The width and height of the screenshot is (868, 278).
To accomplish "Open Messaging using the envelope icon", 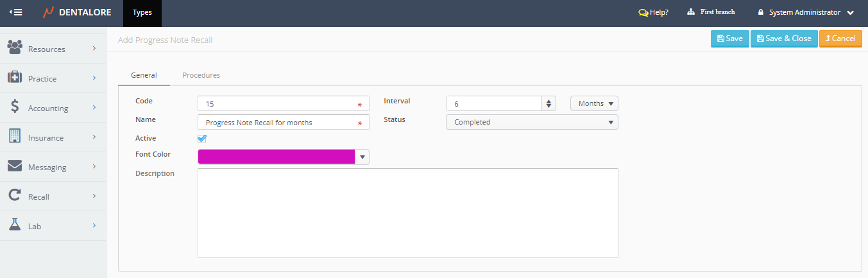I will point(15,166).
